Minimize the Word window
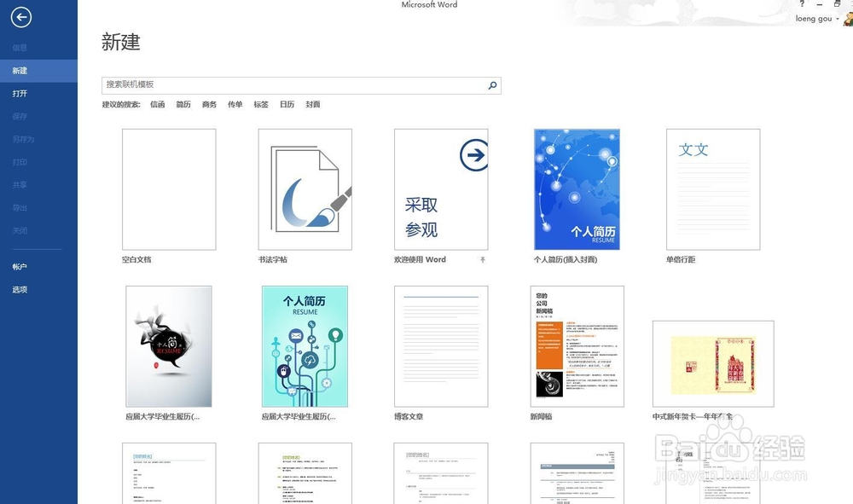853x504 pixels. (x=819, y=3)
